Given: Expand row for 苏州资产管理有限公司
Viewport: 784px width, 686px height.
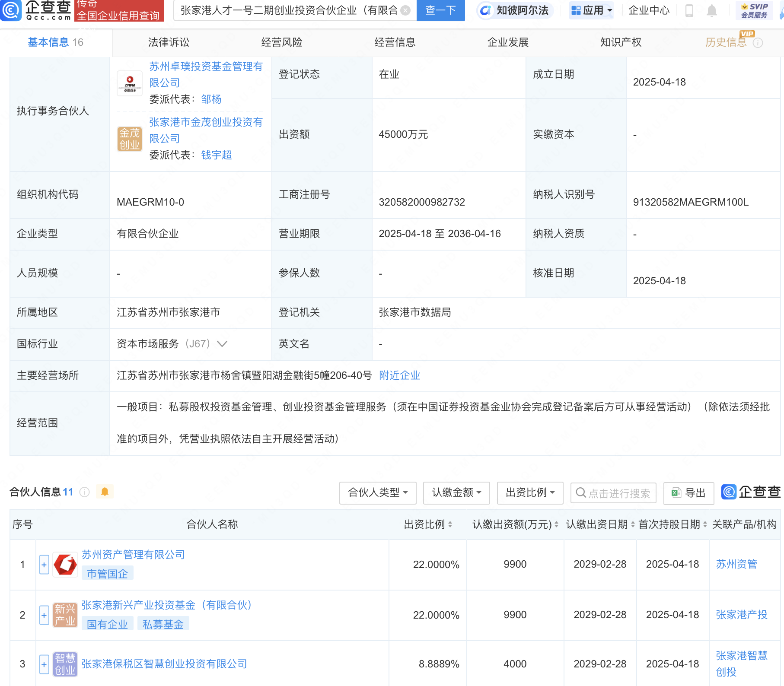Looking at the screenshot, I should [x=44, y=565].
